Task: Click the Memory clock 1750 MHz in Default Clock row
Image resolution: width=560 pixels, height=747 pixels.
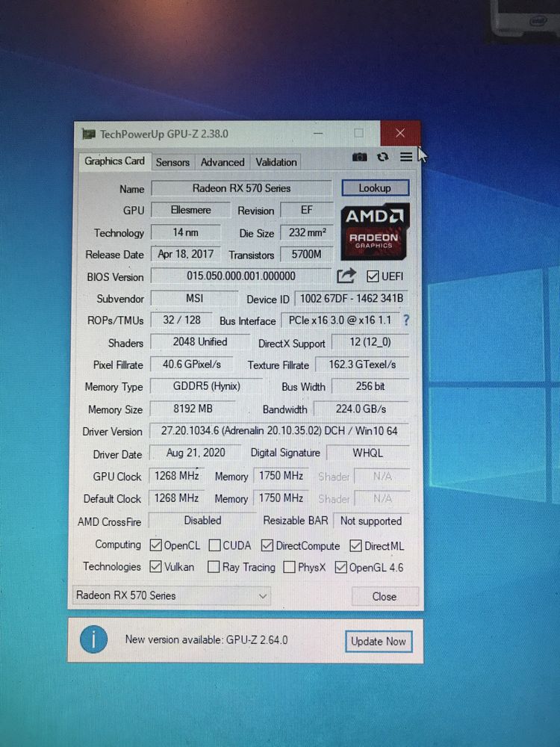Action: pyautogui.click(x=281, y=498)
